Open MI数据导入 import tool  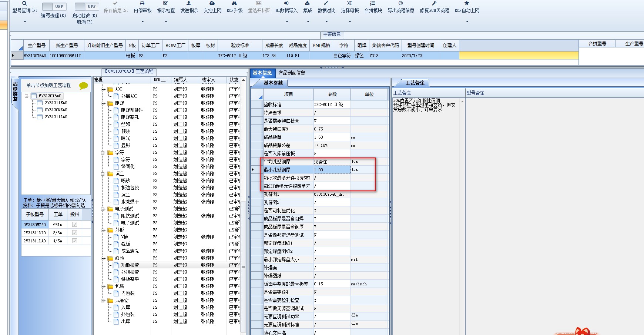coord(286,3)
